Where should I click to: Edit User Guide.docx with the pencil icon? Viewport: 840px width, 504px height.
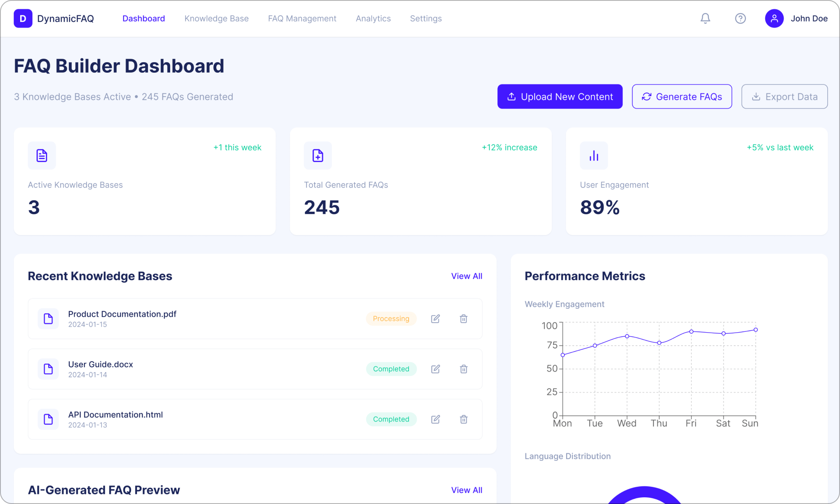(436, 369)
